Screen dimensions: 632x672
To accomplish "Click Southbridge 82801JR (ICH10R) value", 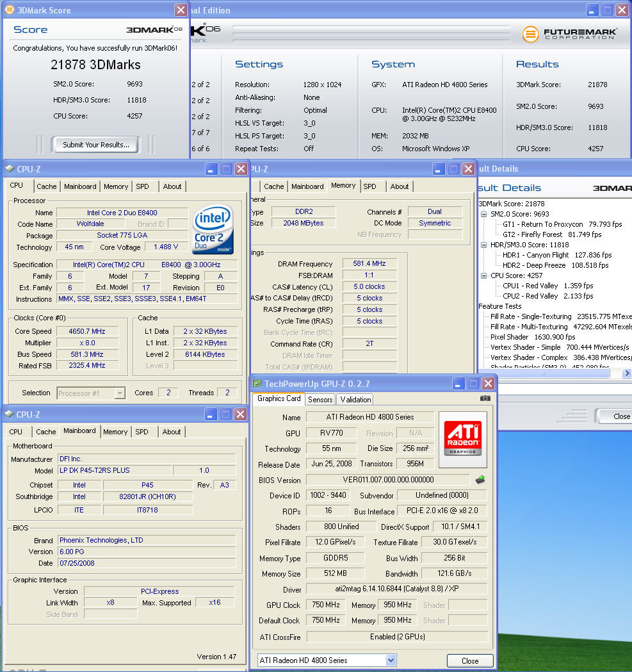I will (x=147, y=496).
